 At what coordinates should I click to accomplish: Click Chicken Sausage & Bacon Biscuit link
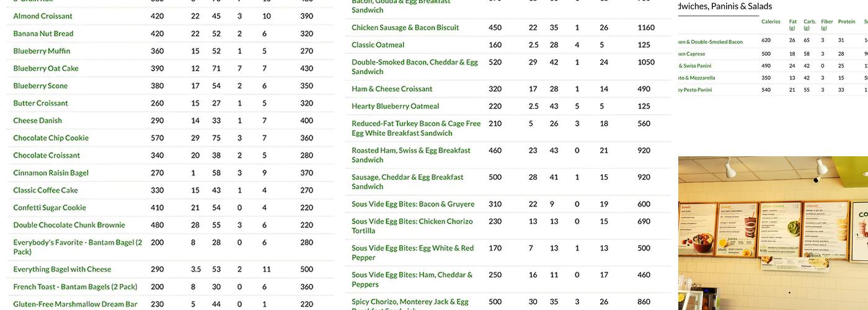pos(405,27)
